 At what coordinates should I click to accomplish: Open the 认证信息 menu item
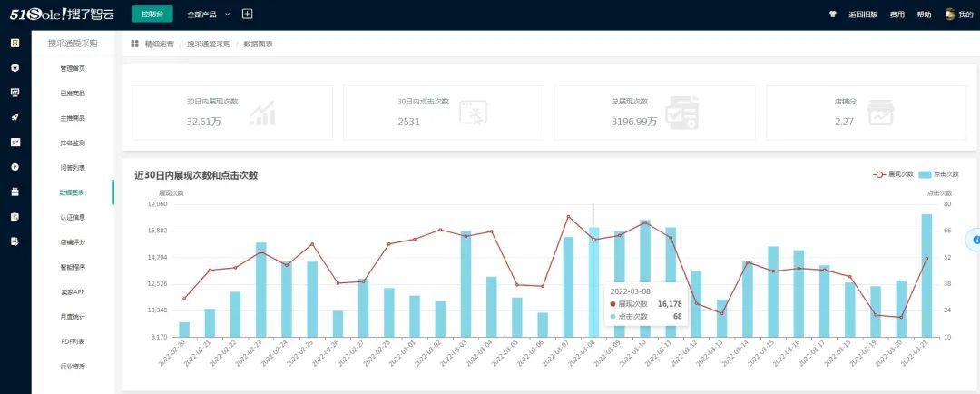[73, 217]
